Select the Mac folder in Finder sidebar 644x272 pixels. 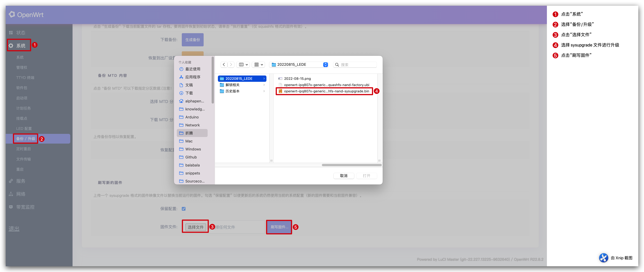[x=192, y=141]
